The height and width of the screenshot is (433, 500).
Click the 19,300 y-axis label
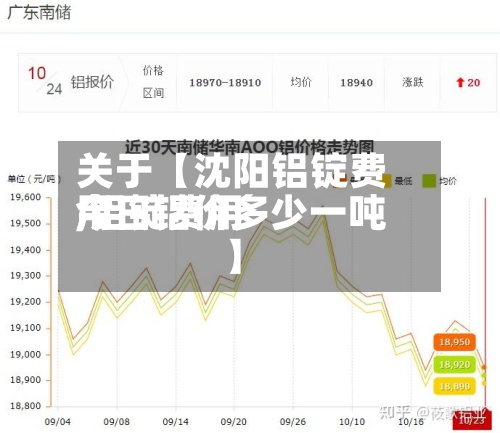26,276
